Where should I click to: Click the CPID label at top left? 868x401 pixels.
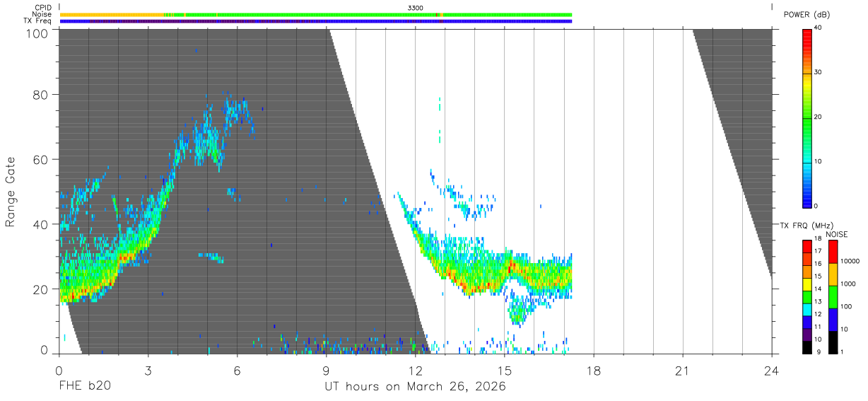(x=42, y=7)
